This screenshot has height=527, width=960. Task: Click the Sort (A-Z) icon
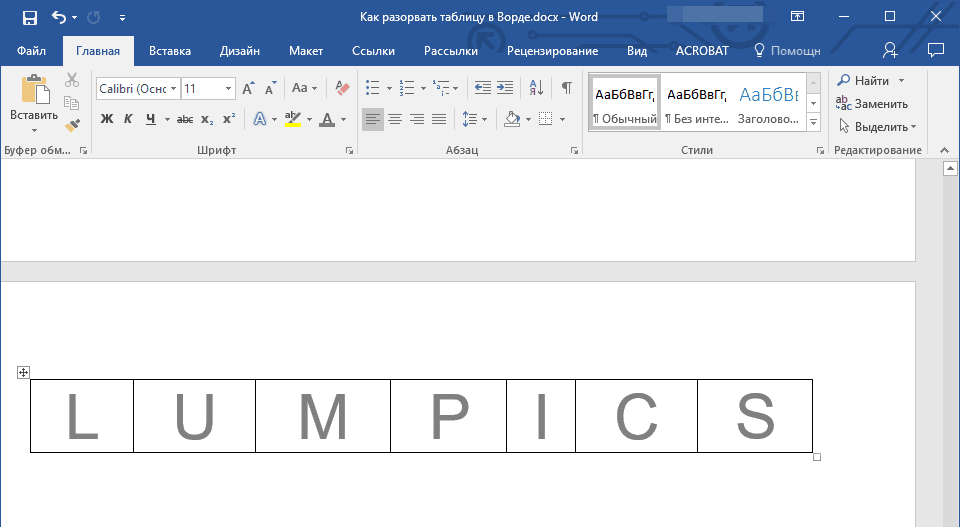(x=536, y=88)
